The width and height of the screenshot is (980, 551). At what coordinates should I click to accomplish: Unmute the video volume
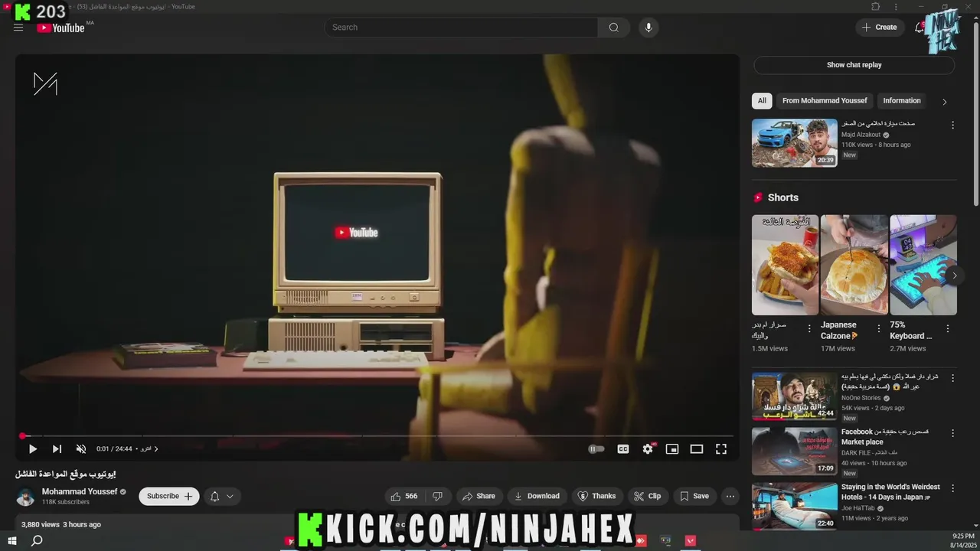click(x=81, y=449)
